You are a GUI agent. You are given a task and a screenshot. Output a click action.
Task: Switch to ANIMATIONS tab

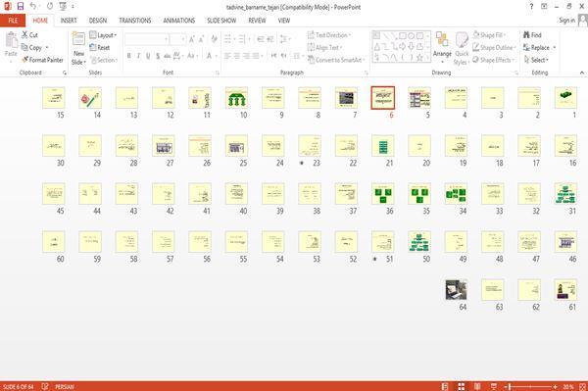[x=179, y=21]
